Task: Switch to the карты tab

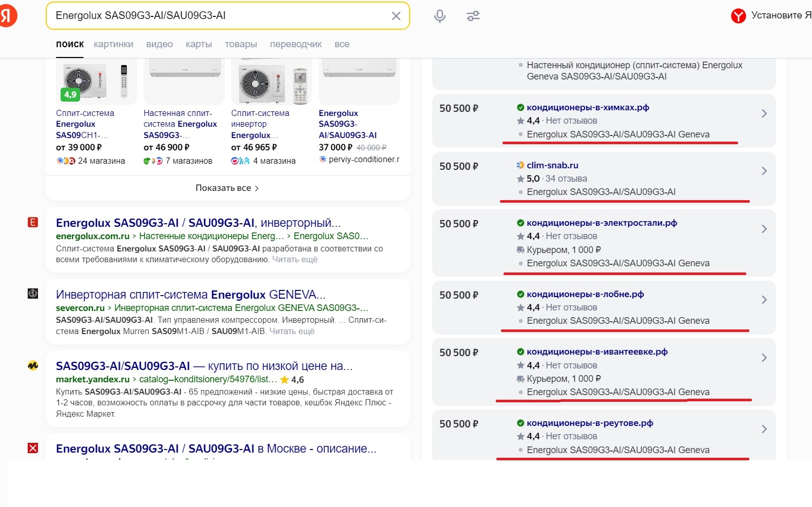Action: click(199, 44)
